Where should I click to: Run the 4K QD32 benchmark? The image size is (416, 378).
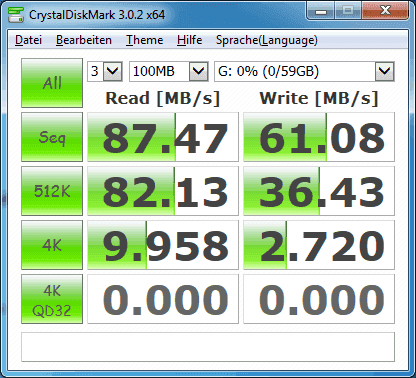pos(52,299)
